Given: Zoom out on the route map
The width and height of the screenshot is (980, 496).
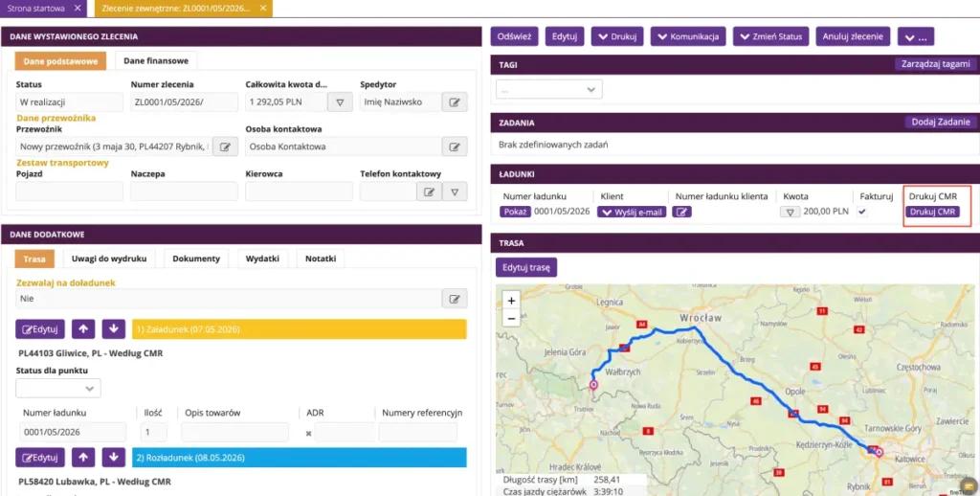Looking at the screenshot, I should [511, 318].
